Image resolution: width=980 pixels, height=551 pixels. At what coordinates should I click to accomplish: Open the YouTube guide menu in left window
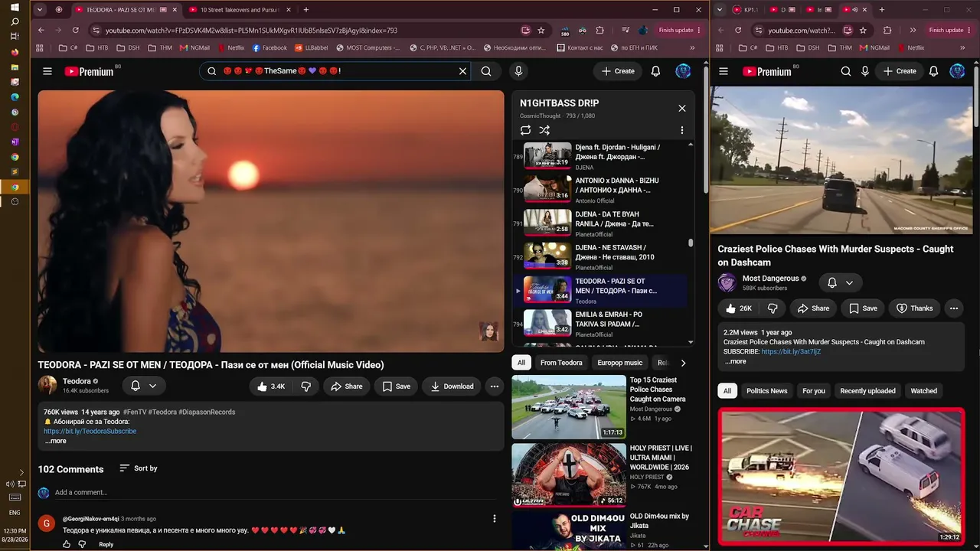47,71
